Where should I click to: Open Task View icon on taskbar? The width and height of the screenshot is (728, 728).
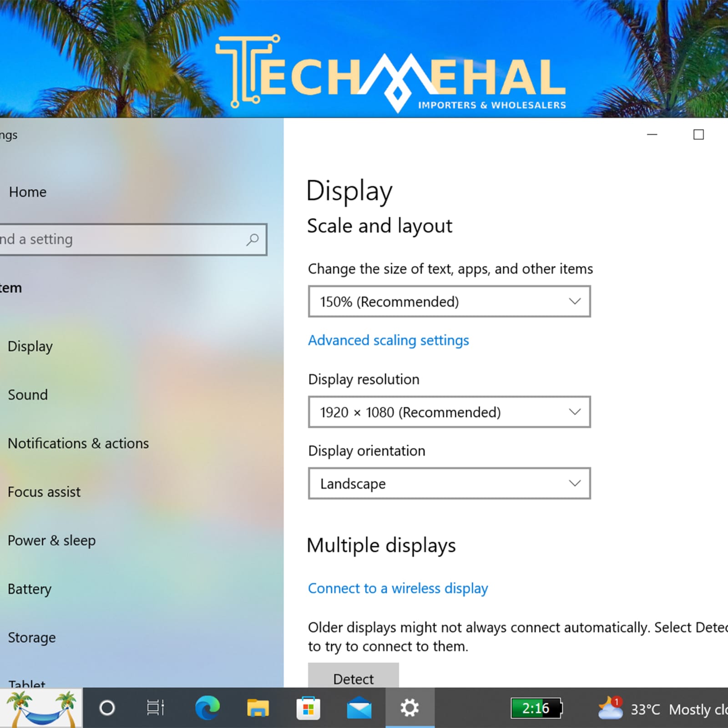155,708
